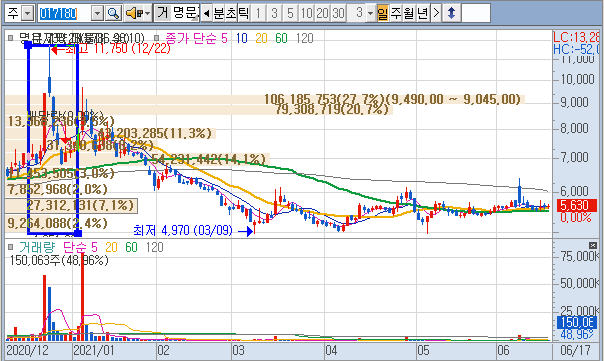Close the volume panel with its X icon
Screen dimensions: 604x361
pyautogui.click(x=593, y=245)
